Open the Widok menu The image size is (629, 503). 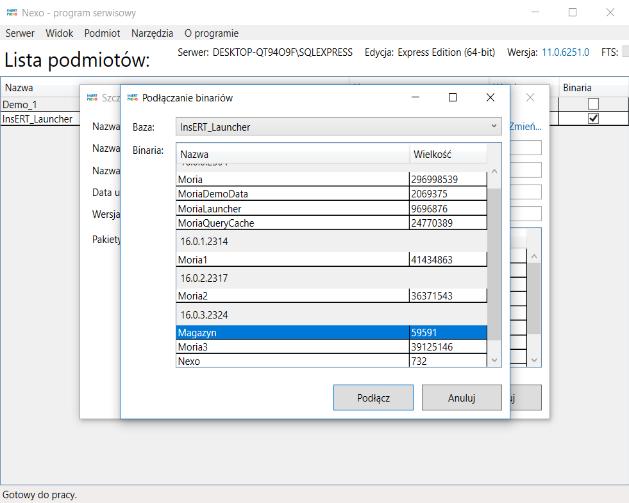[x=59, y=33]
